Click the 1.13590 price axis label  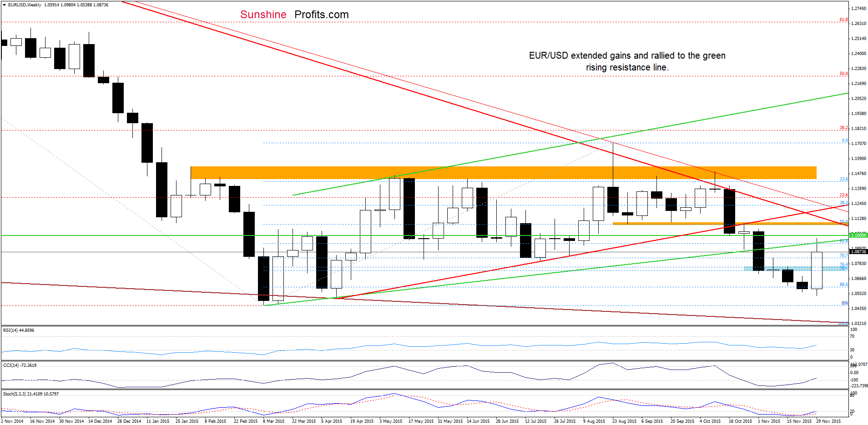(858, 189)
